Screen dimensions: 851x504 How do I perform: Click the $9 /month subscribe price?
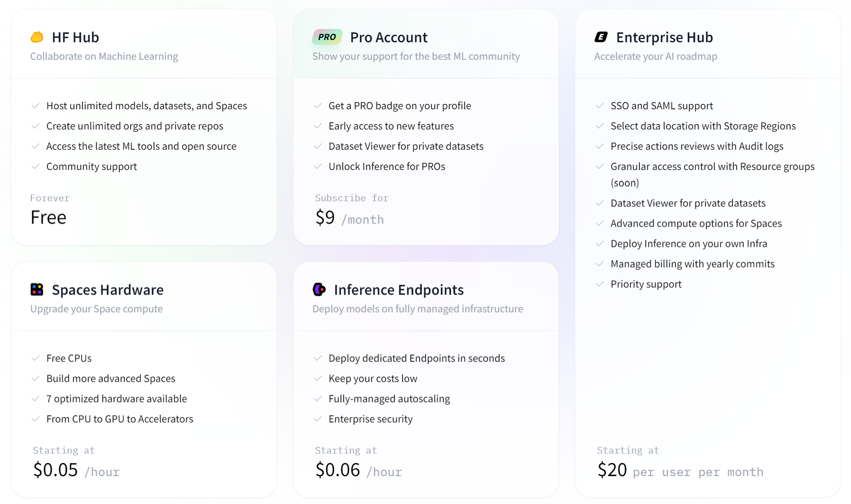click(x=349, y=218)
